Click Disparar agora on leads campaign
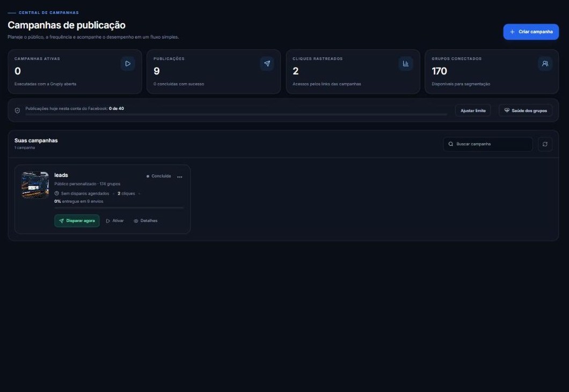The image size is (569, 392). click(77, 221)
